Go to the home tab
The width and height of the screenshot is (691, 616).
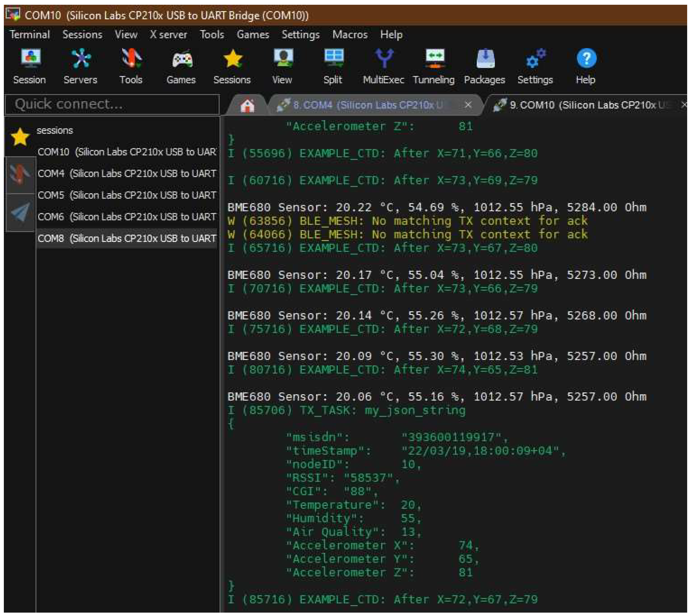click(x=247, y=105)
